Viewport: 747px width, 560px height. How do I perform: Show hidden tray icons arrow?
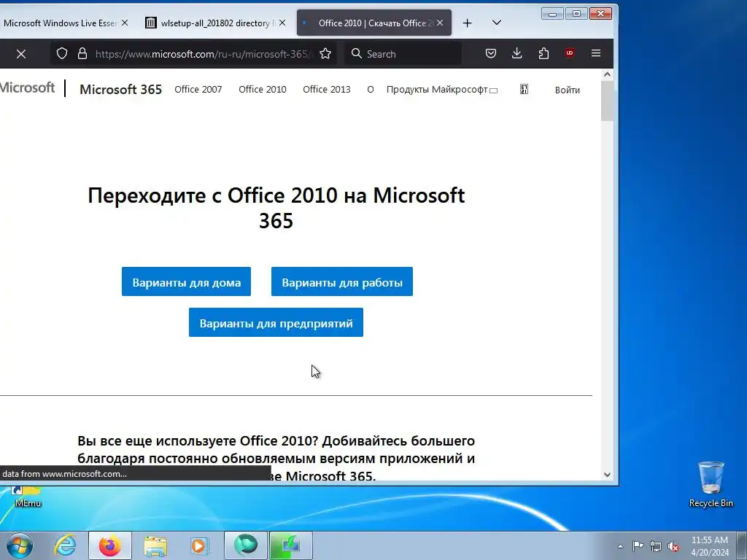point(620,546)
